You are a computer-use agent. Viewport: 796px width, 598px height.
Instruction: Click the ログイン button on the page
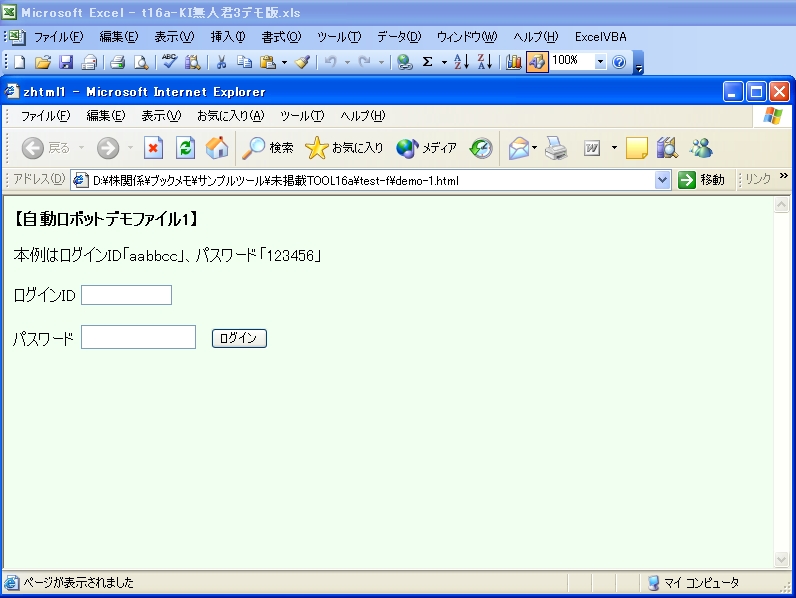pos(239,338)
